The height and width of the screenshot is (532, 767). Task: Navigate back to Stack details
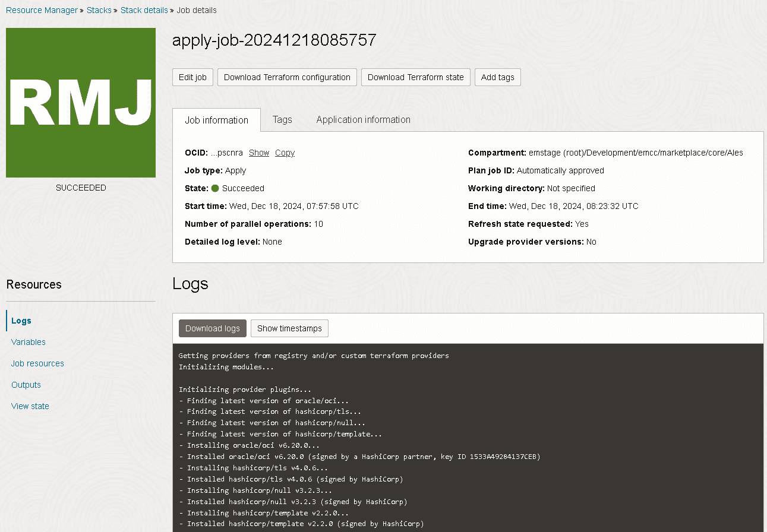[144, 10]
